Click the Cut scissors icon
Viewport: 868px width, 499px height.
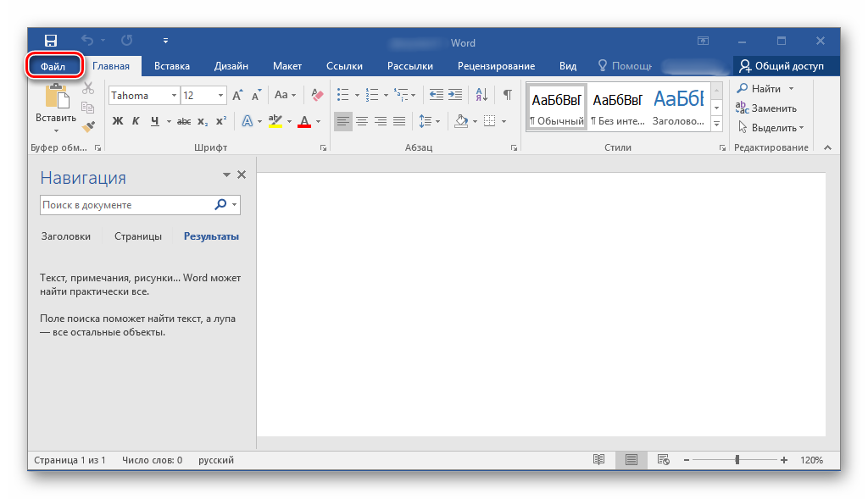tap(87, 89)
